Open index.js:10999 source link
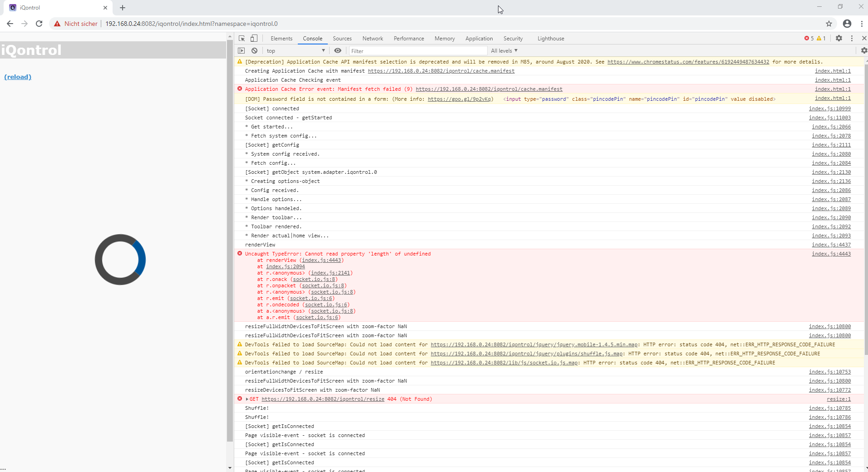Viewport: 868px width, 472px height. (x=830, y=108)
